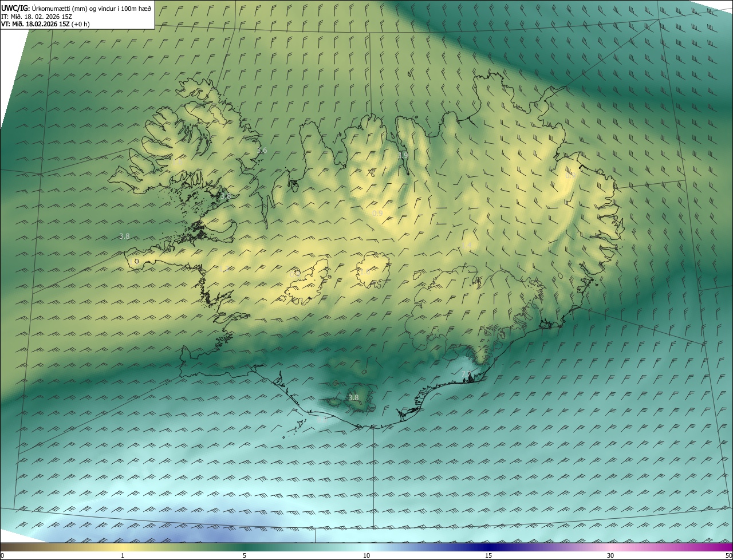Screen dimensions: 733x560
Task: Click the 1.4 value label on the map
Action: pyautogui.click(x=467, y=245)
